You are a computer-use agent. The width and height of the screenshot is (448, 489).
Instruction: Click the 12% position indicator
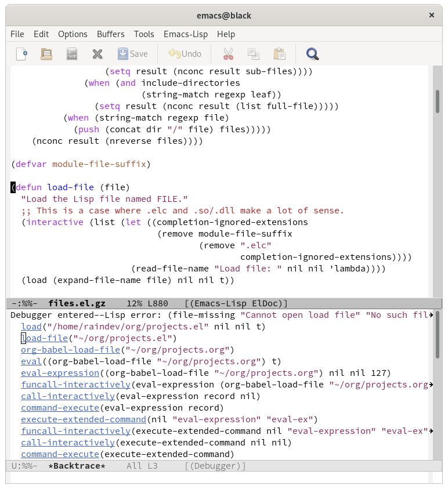pyautogui.click(x=134, y=303)
